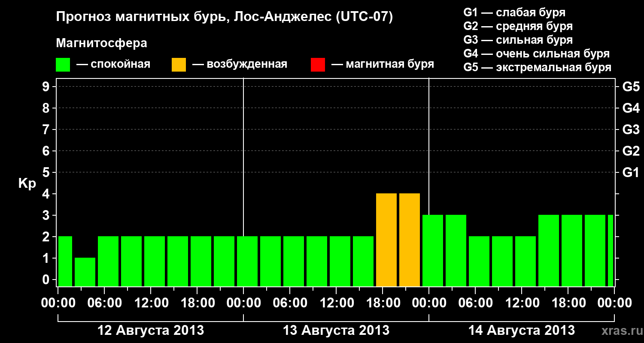This screenshot has height=343, width=644.
Task: Click the Kp 1 bar on 12 August
Action: (x=85, y=272)
